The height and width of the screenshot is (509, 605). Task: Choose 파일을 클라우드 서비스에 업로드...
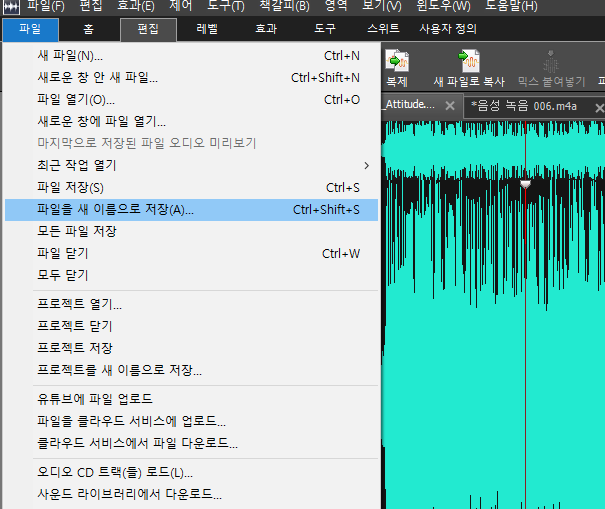(191, 421)
